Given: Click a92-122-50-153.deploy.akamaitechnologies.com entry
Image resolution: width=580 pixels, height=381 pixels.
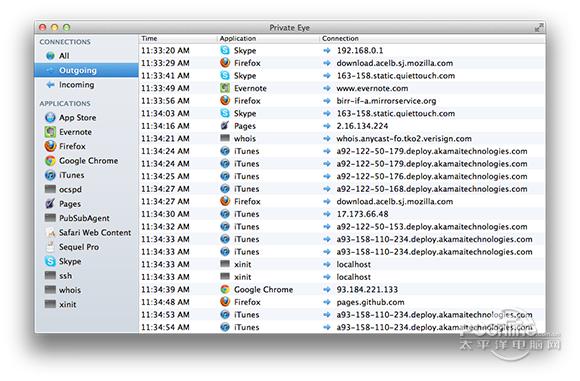Looking at the screenshot, I should click(432, 227).
